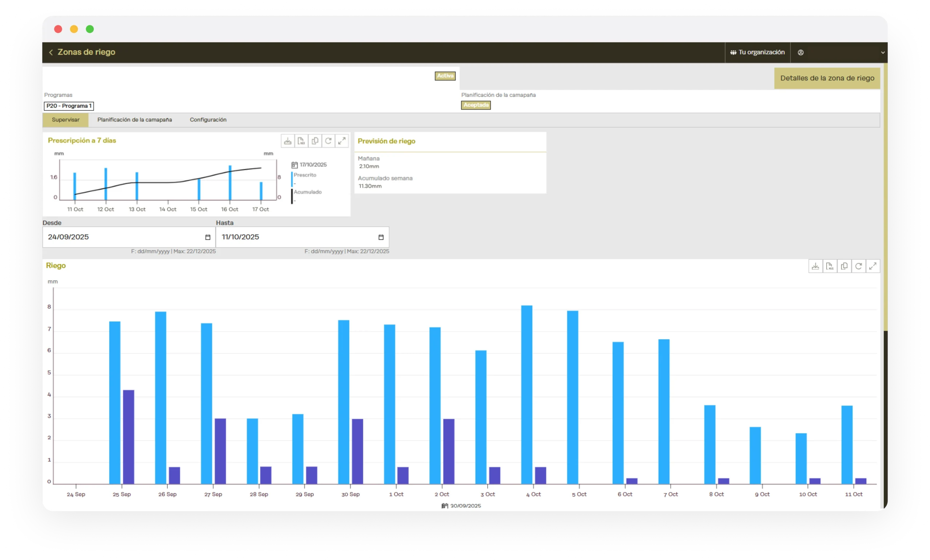Toggle the Prescrito series in the legend

click(304, 175)
